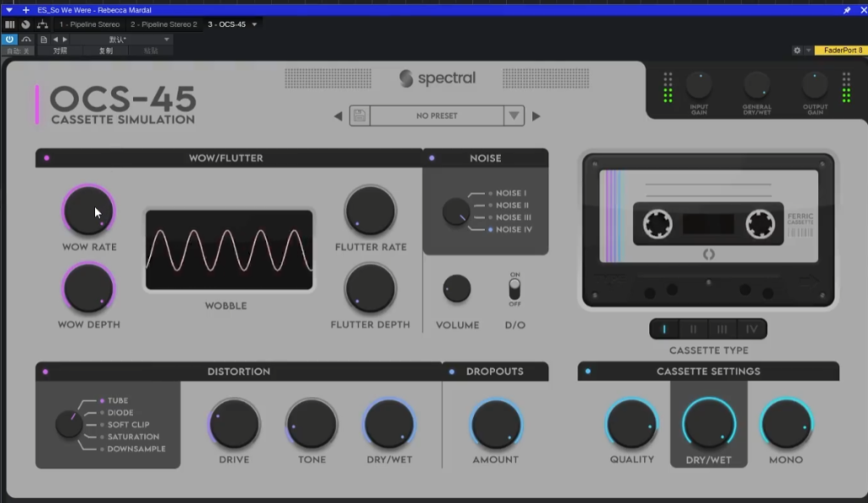
Task: Click the routing tree icon
Action: (42, 25)
